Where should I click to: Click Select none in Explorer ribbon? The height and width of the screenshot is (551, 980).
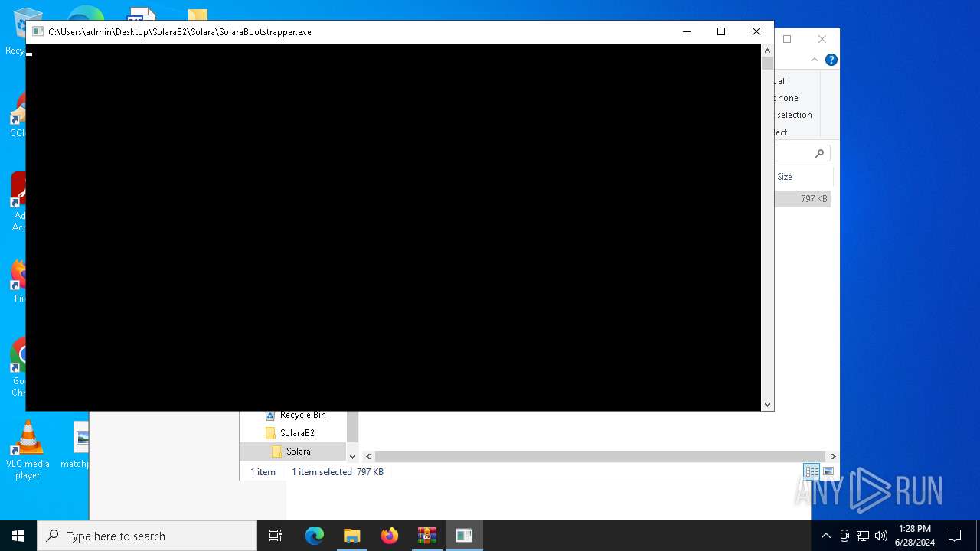(787, 98)
